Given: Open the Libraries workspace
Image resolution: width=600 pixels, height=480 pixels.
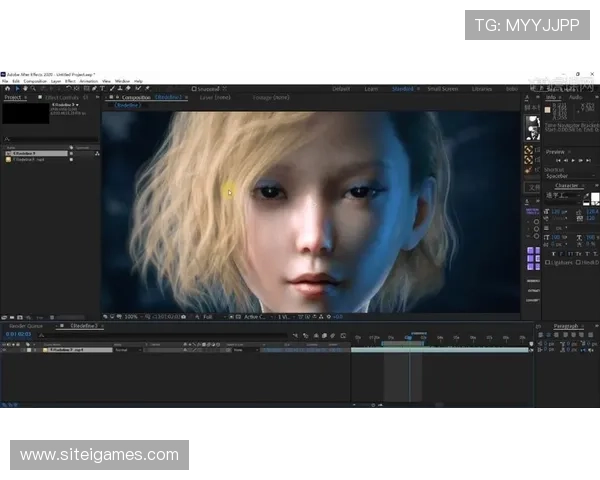Looking at the screenshot, I should click(481, 89).
